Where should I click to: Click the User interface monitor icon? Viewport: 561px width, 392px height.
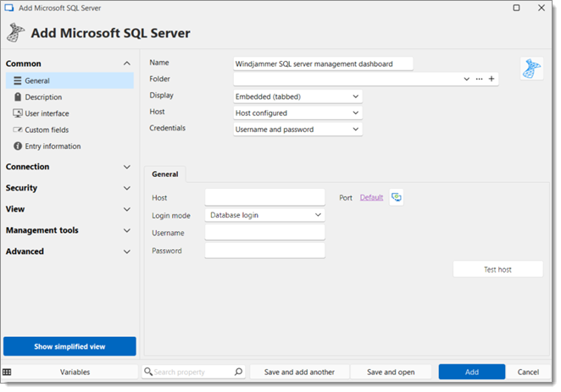[x=18, y=113]
